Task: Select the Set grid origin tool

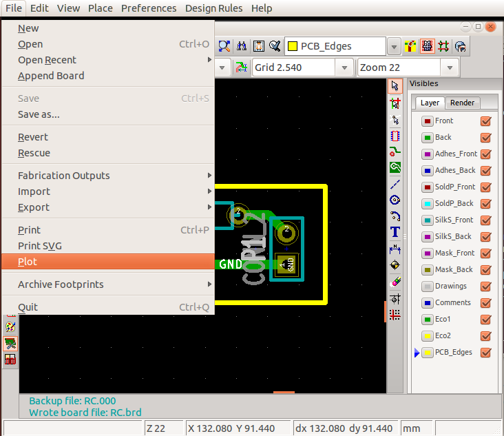Action: click(x=395, y=315)
